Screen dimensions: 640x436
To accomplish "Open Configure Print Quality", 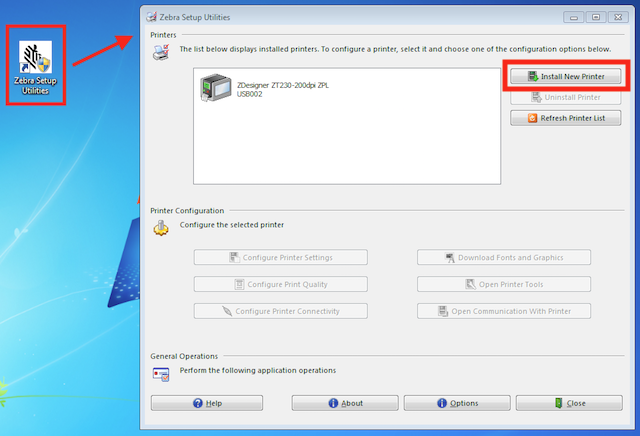I will click(x=281, y=284).
